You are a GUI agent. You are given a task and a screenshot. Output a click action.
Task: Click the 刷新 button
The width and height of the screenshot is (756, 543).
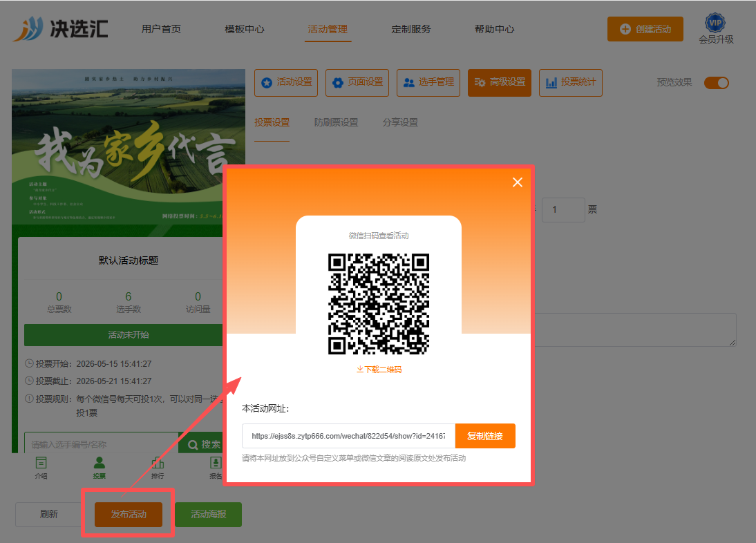pyautogui.click(x=48, y=514)
